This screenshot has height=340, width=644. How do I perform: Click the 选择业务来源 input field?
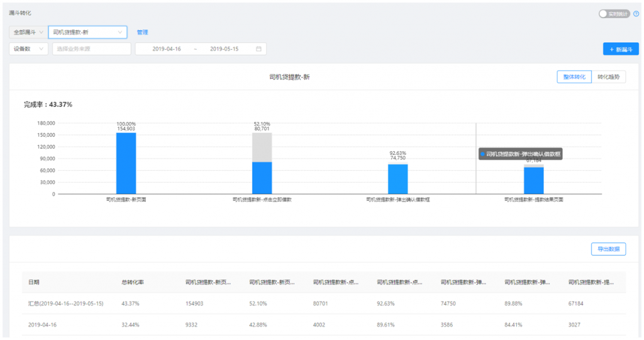(91, 49)
